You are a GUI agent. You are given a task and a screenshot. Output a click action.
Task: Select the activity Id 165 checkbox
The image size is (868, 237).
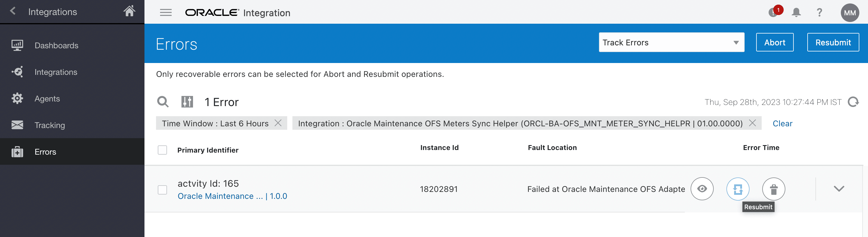[x=162, y=190]
